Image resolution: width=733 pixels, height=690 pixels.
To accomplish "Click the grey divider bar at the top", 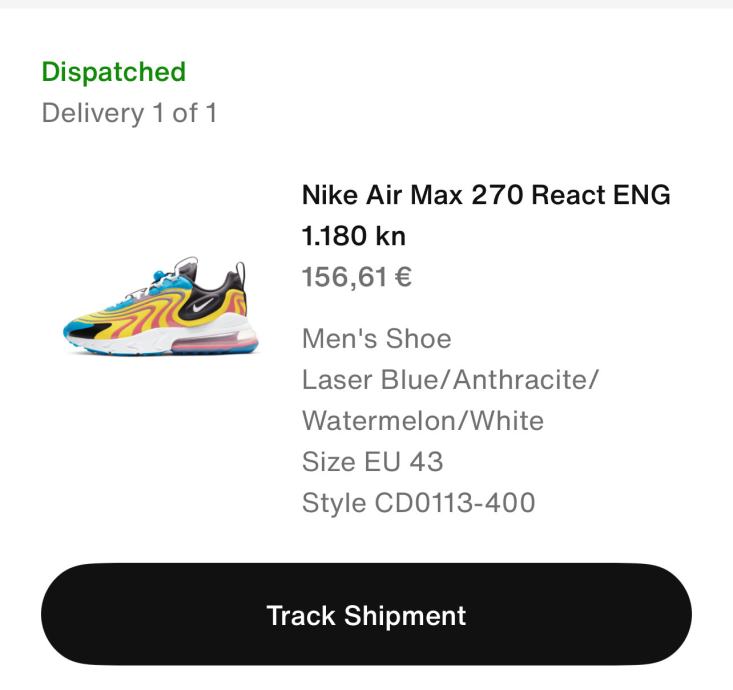I will 366,4.
